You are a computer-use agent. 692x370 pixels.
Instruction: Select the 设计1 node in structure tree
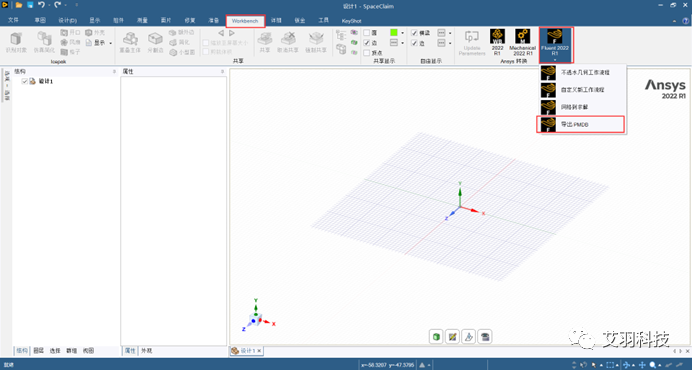tap(45, 81)
